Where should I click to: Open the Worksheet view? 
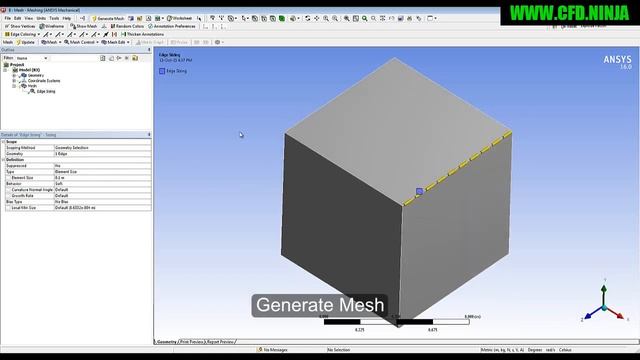pyautogui.click(x=179, y=18)
